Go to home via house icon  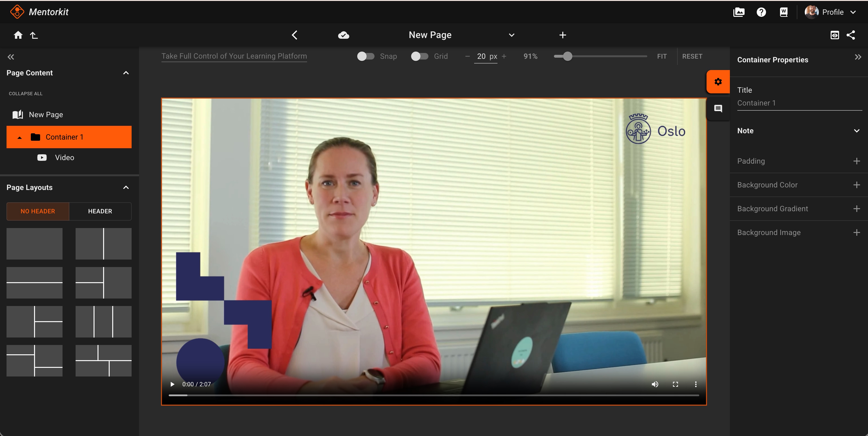(x=18, y=35)
